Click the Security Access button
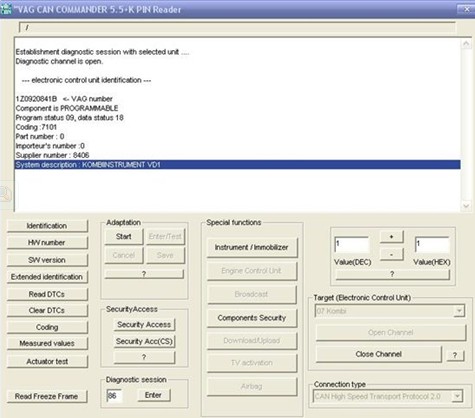475x418 pixels. point(144,324)
